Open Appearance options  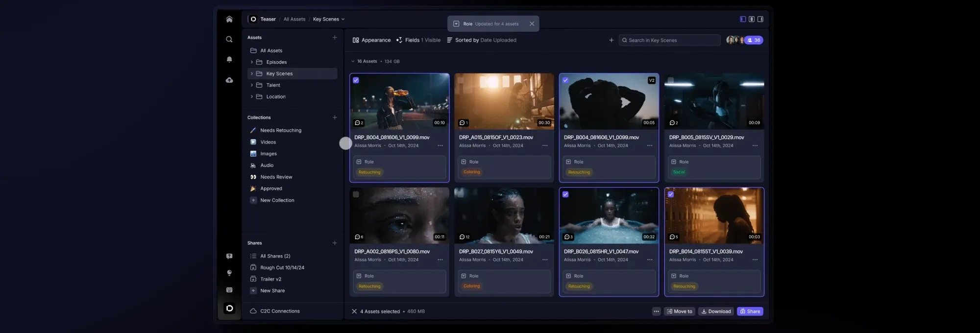pos(371,40)
